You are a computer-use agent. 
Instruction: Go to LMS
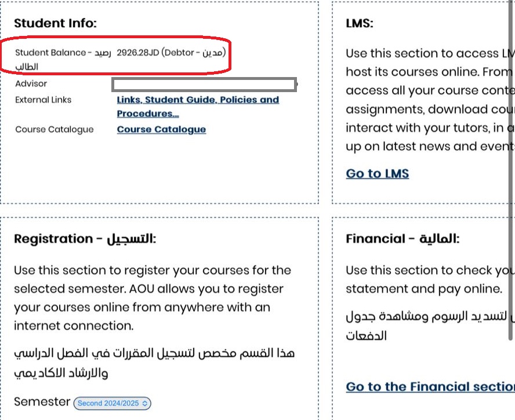pyautogui.click(x=377, y=173)
